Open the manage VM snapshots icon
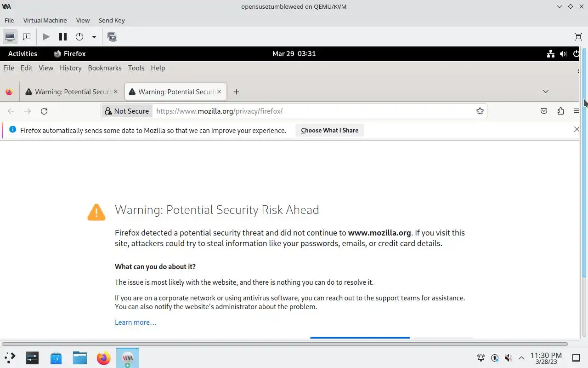 112,37
